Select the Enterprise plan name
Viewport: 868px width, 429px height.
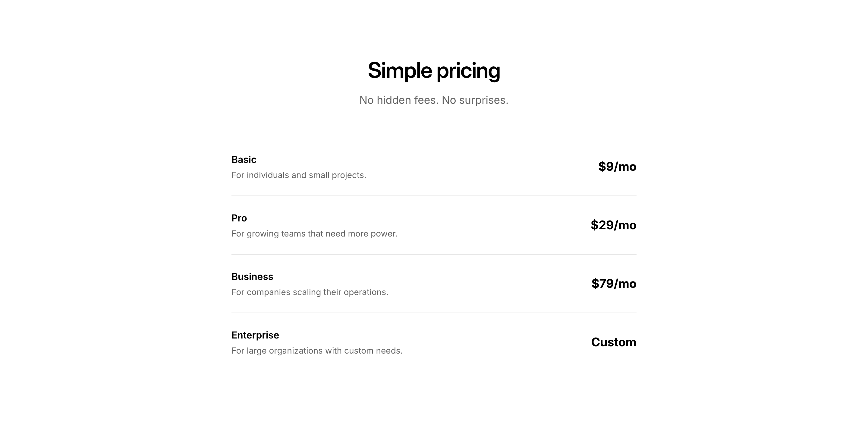255,335
